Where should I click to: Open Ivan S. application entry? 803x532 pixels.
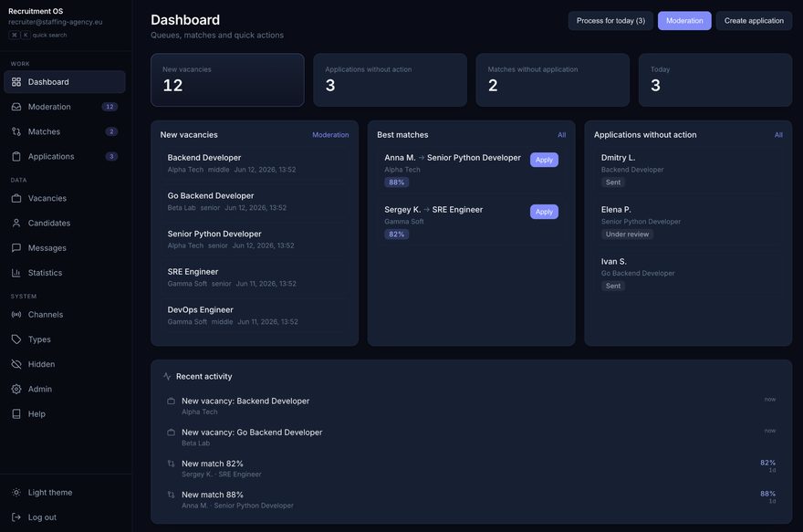point(688,274)
